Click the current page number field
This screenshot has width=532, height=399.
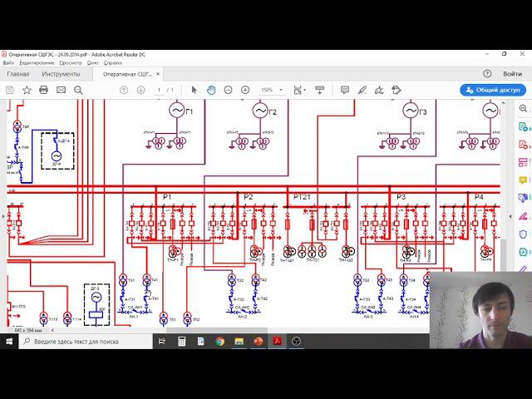tap(159, 90)
